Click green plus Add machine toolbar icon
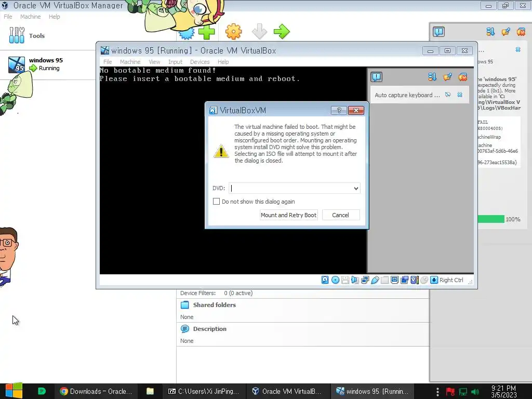The height and width of the screenshot is (399, 532). click(x=206, y=32)
